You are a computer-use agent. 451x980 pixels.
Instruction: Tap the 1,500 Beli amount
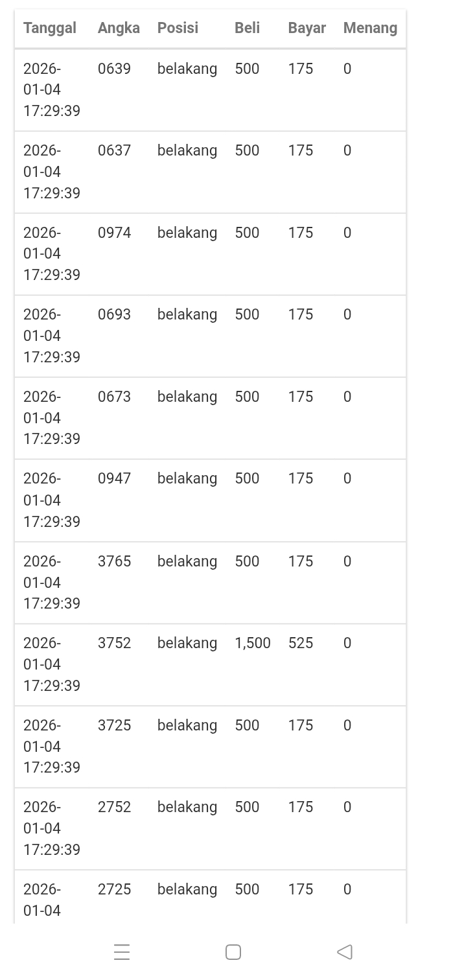pos(252,643)
